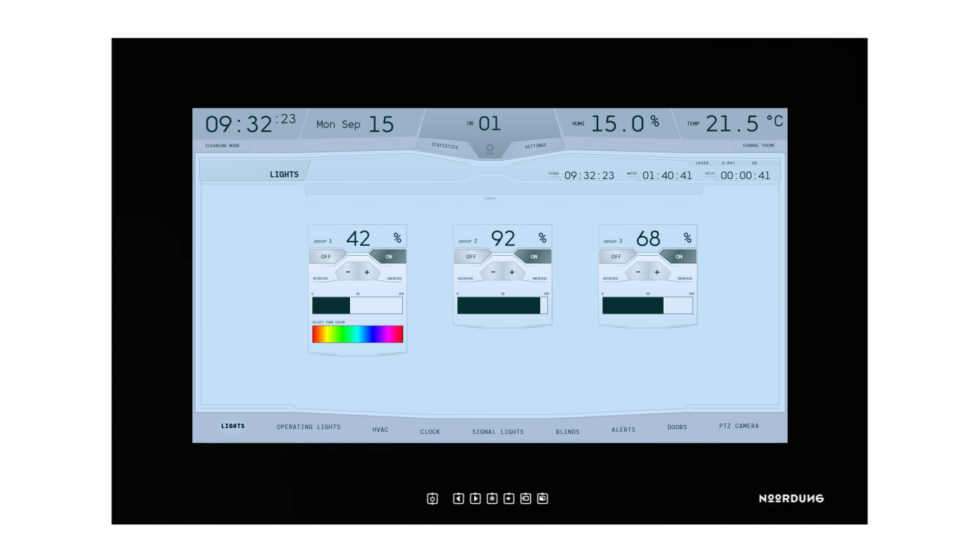Click the brightness sun icon in bottom toolbar
Viewport: 980px width, 551px height.
tap(492, 499)
